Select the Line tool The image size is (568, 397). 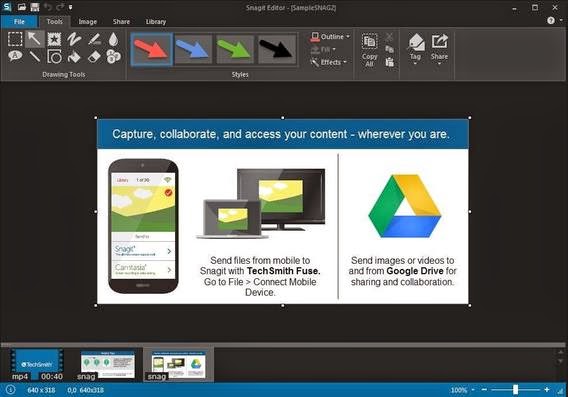(x=35, y=57)
